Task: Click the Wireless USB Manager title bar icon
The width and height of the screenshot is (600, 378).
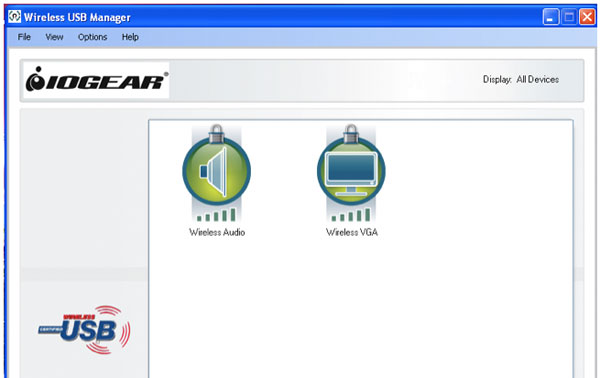Action: pos(15,17)
